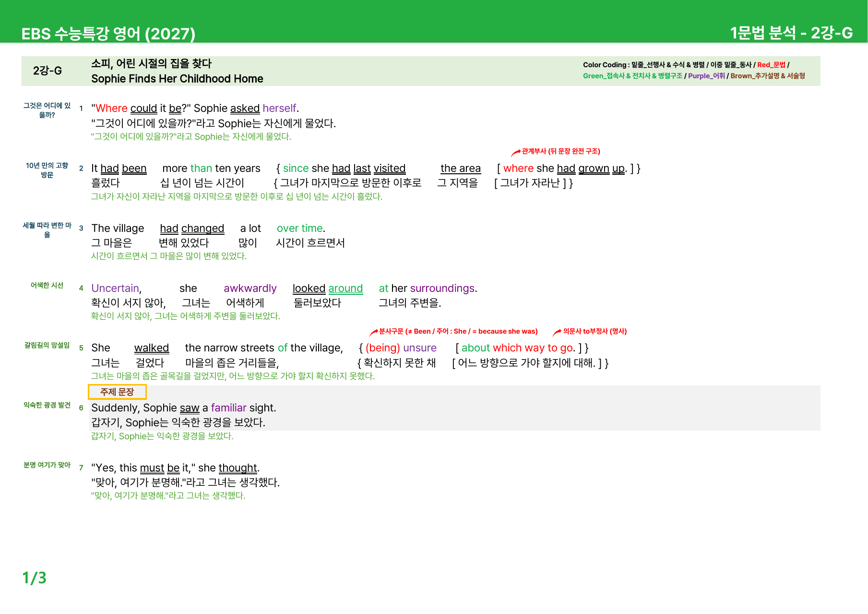Viewport: 868px width, 614px height.
Task: Click the red '(being)' in sentence 5
Action: tap(383, 348)
